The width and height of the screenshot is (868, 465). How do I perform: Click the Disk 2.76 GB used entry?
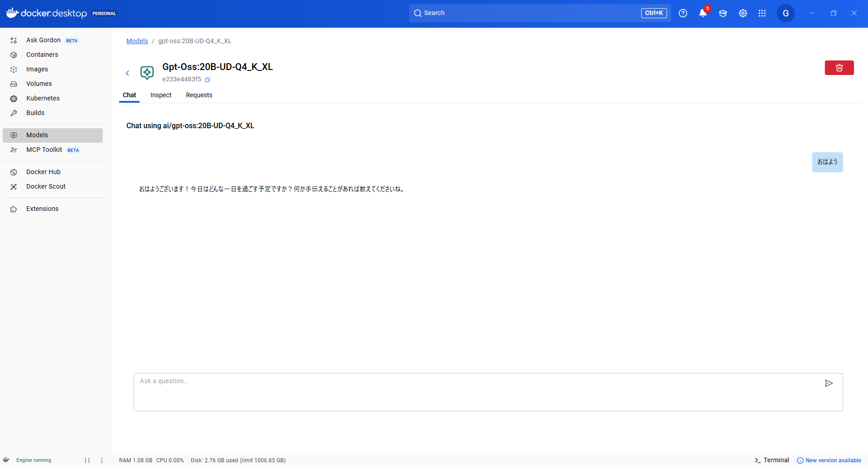tap(238, 460)
